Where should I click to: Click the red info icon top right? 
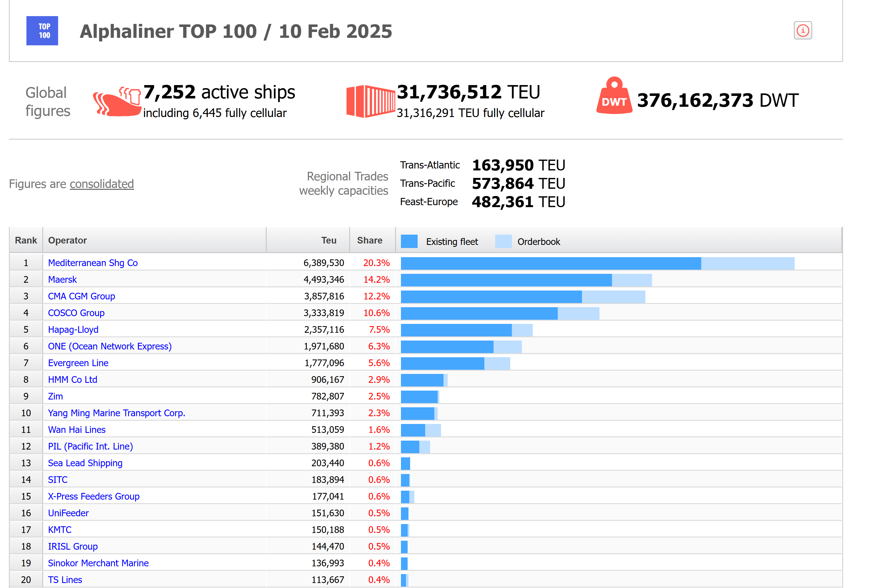(802, 30)
